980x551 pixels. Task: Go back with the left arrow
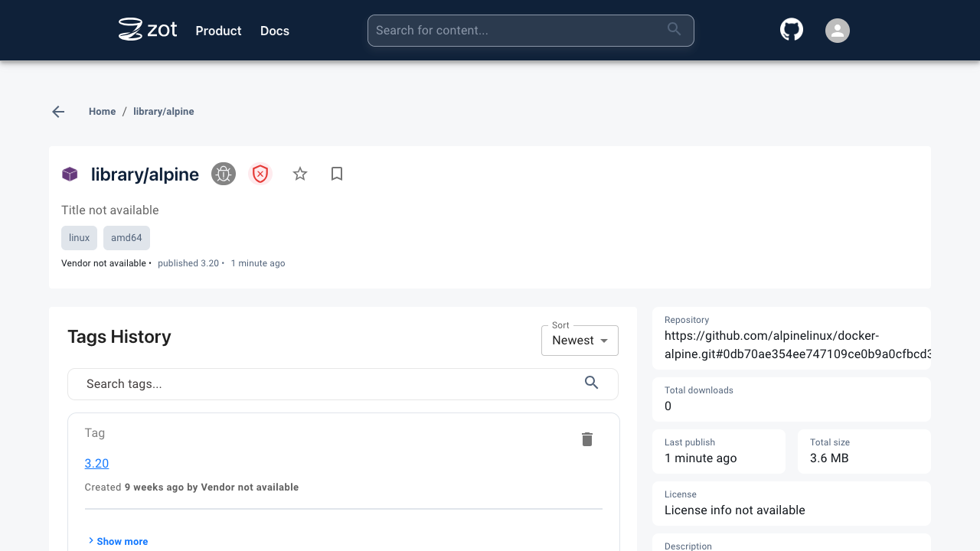[x=58, y=112]
